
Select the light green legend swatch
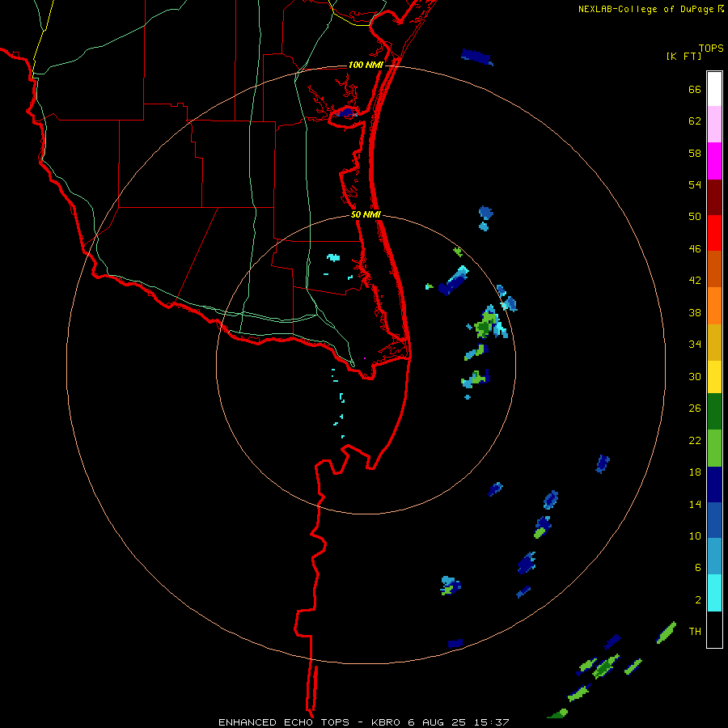pos(714,448)
